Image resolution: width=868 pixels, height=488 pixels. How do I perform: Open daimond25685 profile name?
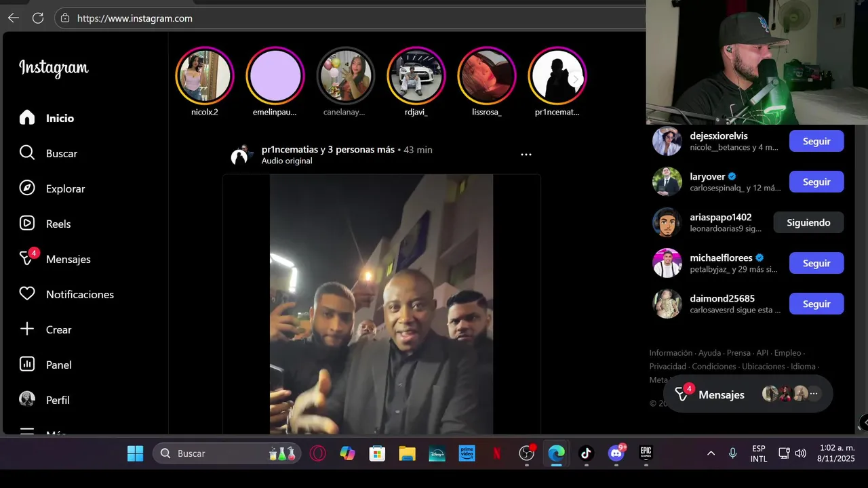point(722,299)
